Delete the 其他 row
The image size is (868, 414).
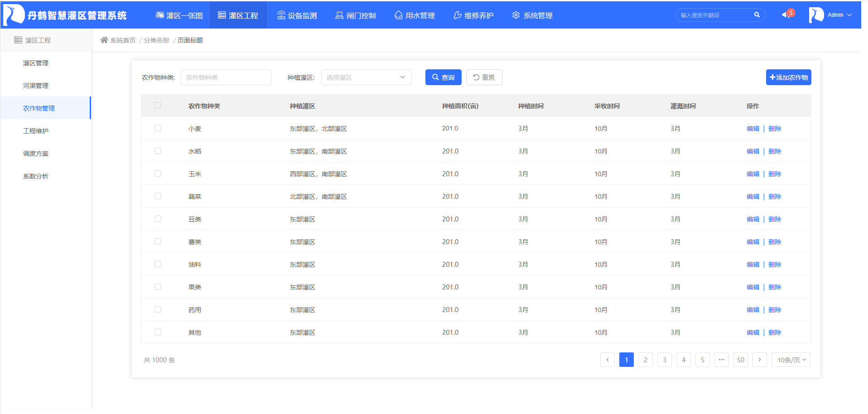(x=775, y=332)
